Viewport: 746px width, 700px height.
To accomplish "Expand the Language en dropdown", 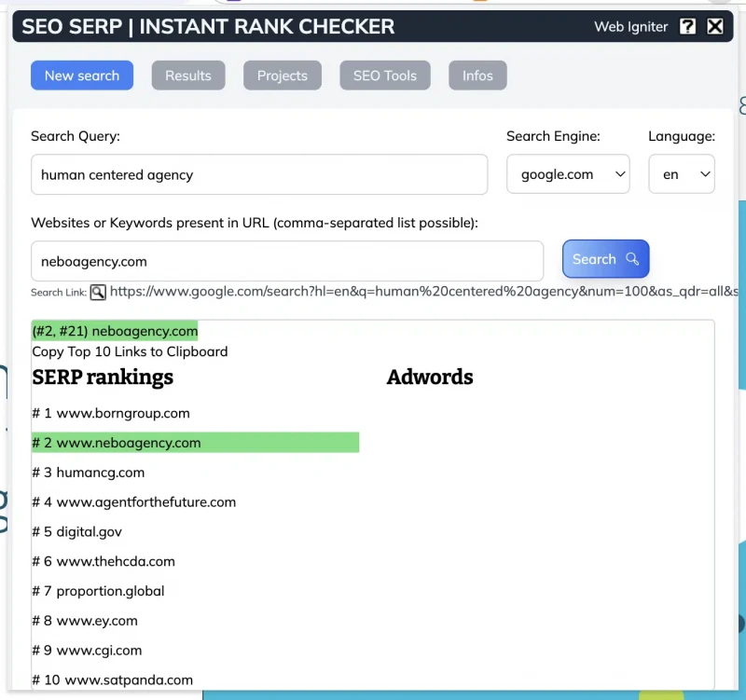I will point(682,174).
